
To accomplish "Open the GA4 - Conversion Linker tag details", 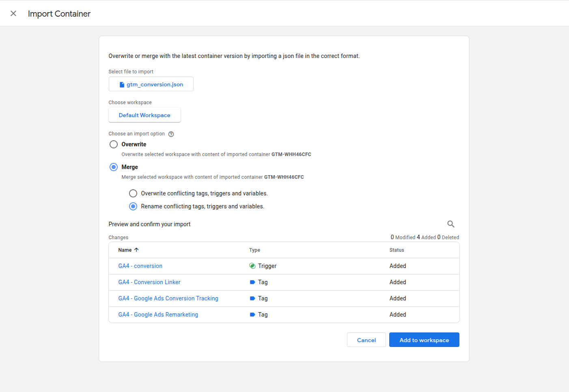I will tap(149, 282).
